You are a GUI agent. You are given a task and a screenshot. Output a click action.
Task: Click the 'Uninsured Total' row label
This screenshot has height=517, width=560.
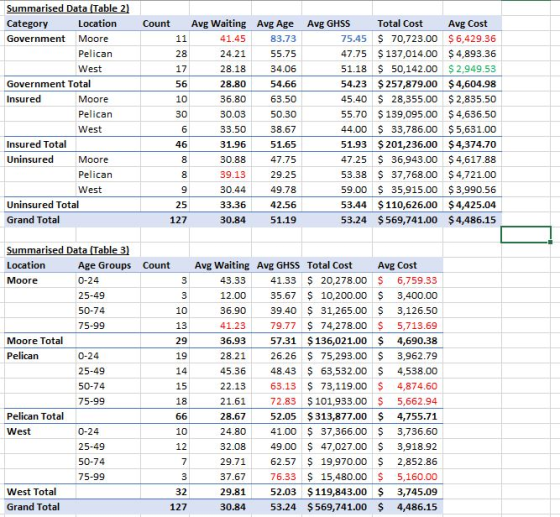pos(43,205)
